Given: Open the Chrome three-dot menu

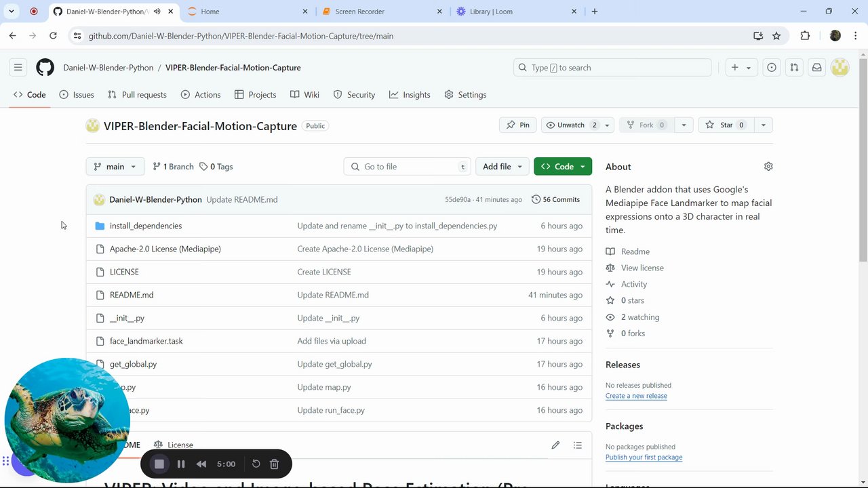Looking at the screenshot, I should click(855, 36).
